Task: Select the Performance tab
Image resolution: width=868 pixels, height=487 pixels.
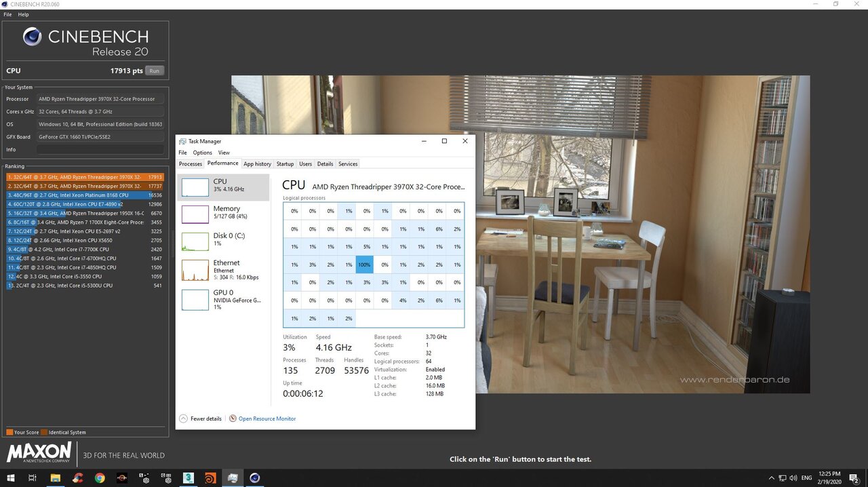Action: [x=222, y=163]
